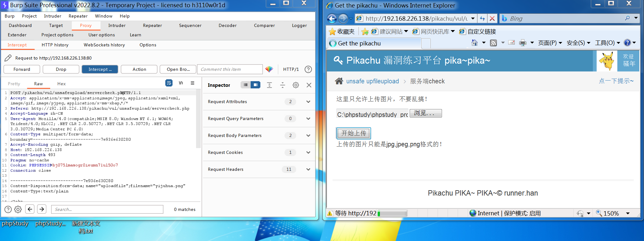Expand all Inspector sections icon

[x=269, y=85]
